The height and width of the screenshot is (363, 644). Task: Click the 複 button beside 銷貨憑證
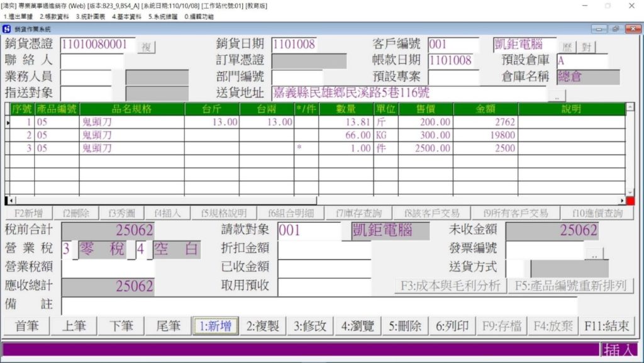[146, 47]
